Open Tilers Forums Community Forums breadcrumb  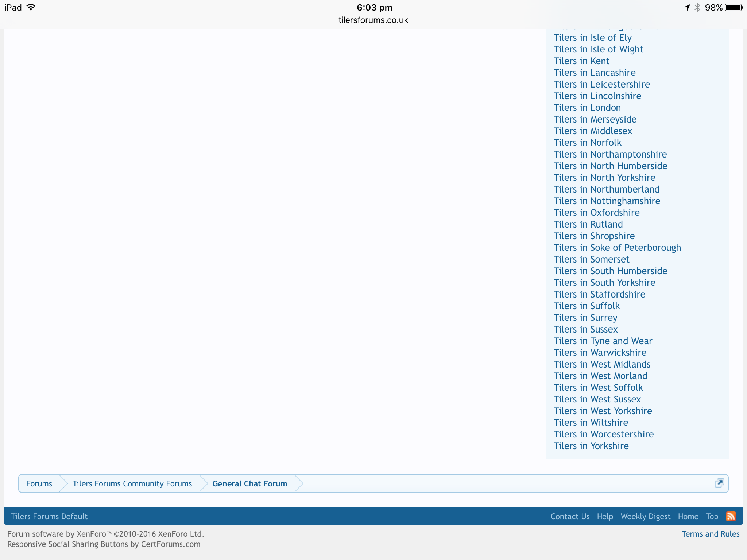click(132, 483)
